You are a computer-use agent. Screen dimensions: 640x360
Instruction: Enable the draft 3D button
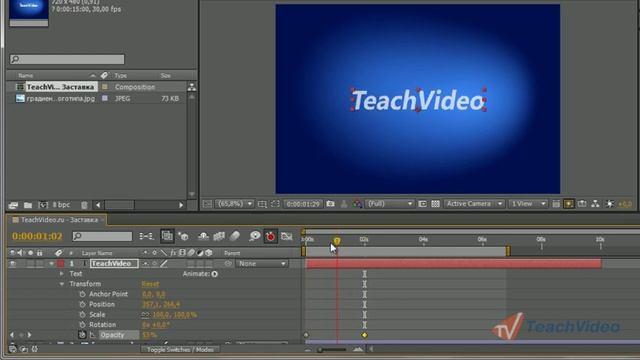click(183, 236)
